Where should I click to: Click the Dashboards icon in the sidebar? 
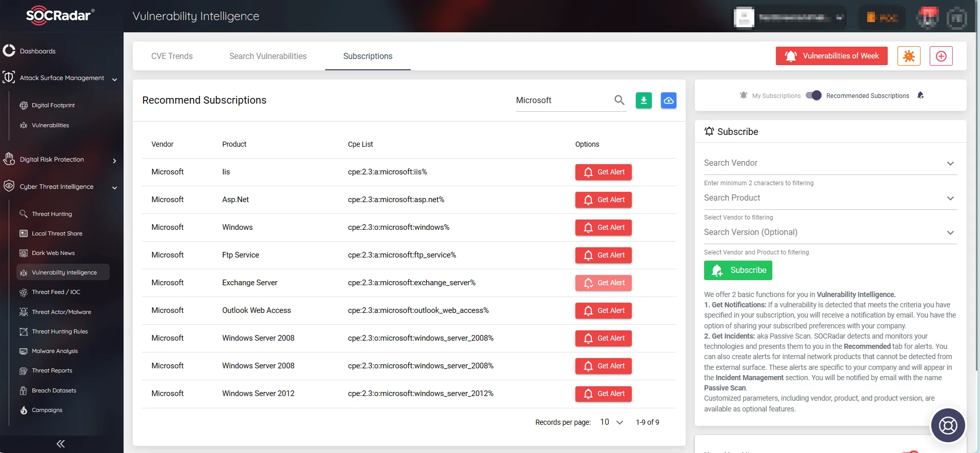coord(9,51)
